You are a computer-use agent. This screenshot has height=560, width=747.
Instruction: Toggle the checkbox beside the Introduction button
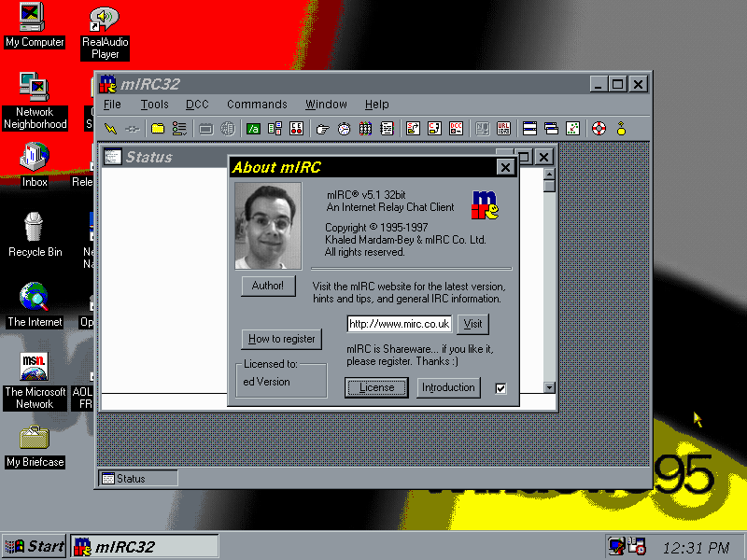(500, 388)
